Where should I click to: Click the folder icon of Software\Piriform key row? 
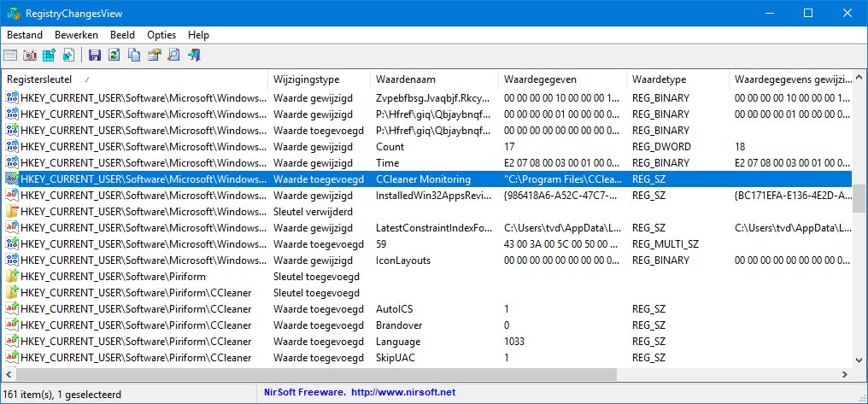[12, 276]
